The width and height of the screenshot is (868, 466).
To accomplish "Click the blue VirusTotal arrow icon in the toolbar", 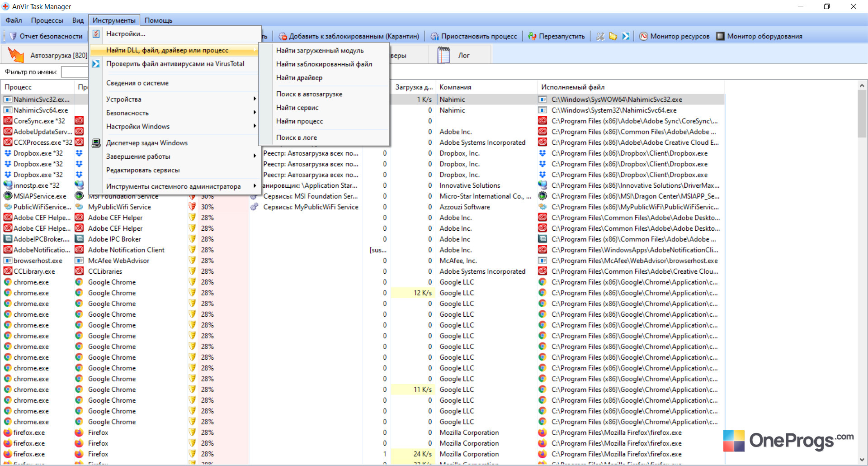I will [626, 37].
